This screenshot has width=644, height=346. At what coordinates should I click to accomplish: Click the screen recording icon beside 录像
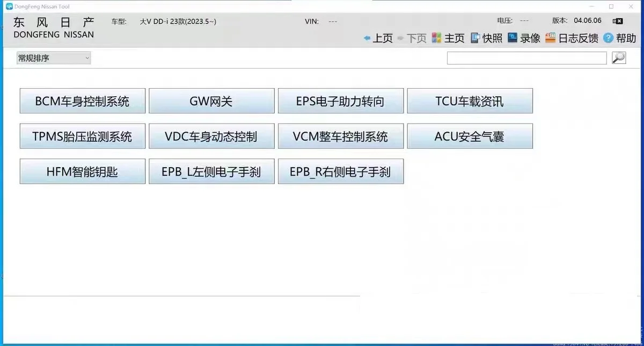tap(513, 38)
